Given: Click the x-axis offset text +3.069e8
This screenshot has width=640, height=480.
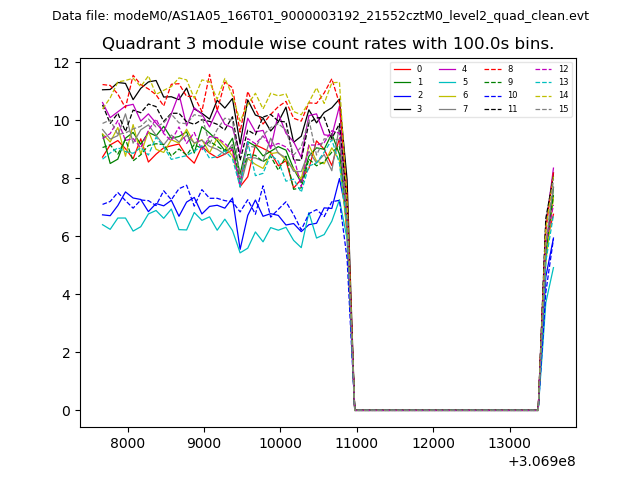Looking at the screenshot, I should pyautogui.click(x=541, y=461).
